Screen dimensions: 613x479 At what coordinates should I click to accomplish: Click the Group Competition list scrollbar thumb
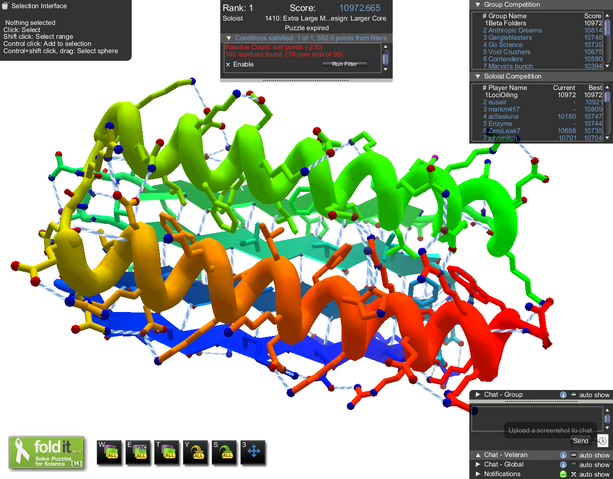pyautogui.click(x=607, y=27)
